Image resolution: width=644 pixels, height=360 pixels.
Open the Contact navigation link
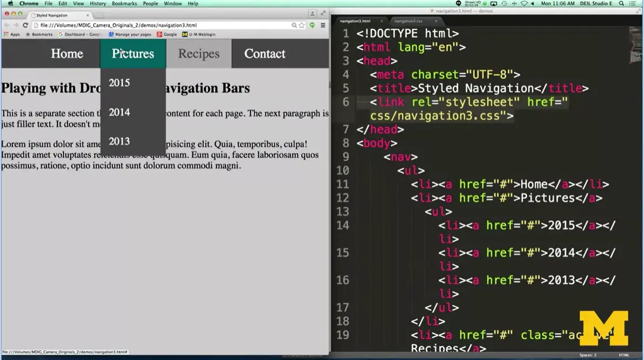[x=264, y=54]
